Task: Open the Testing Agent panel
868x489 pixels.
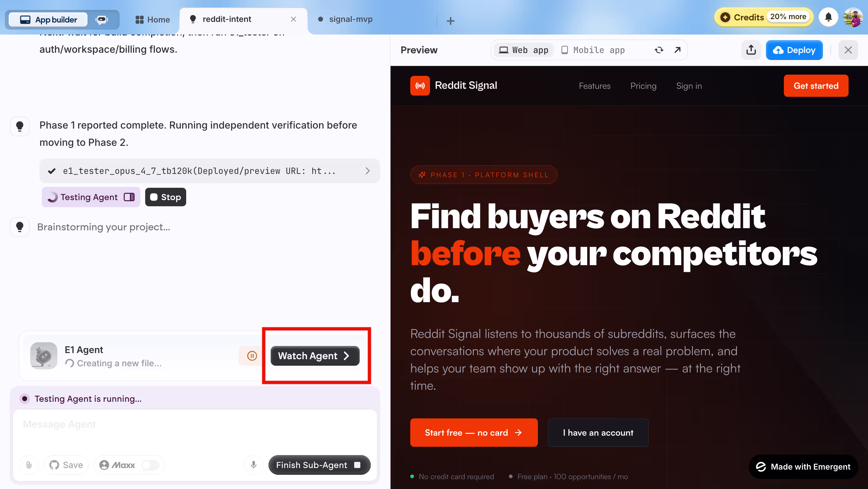Action: (91, 197)
